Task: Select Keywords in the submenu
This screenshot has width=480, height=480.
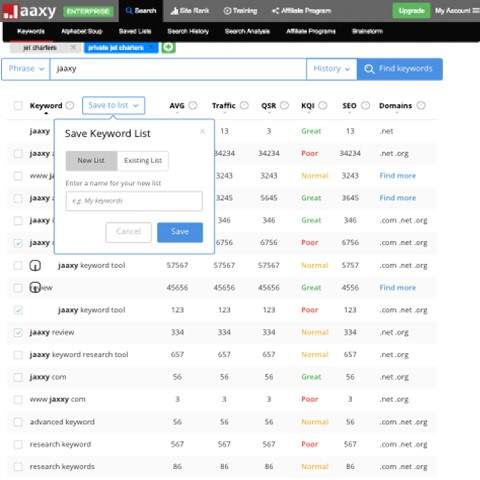Action: point(31,31)
